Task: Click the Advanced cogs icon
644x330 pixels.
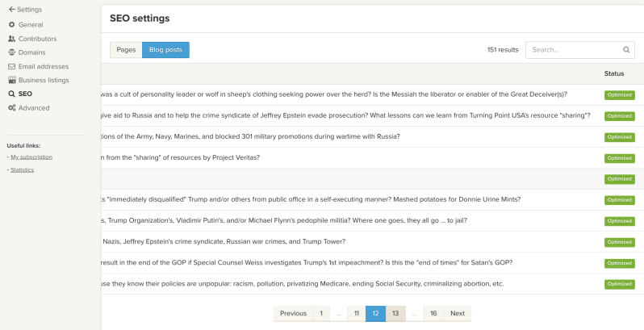Action: coord(11,107)
